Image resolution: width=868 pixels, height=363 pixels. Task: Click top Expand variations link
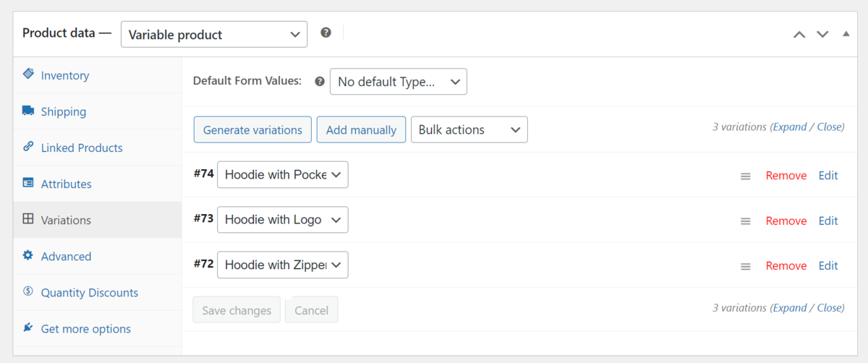[x=790, y=127]
